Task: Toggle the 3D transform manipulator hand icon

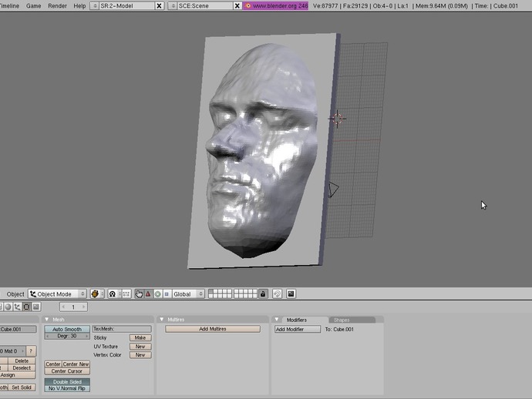Action: coord(139,293)
